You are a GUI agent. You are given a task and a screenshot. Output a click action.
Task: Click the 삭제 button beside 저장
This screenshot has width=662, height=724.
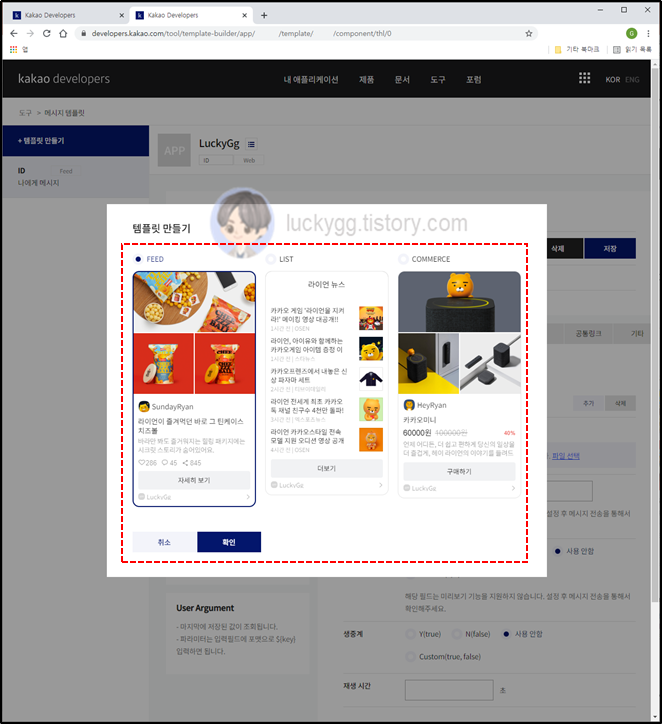tap(565, 248)
